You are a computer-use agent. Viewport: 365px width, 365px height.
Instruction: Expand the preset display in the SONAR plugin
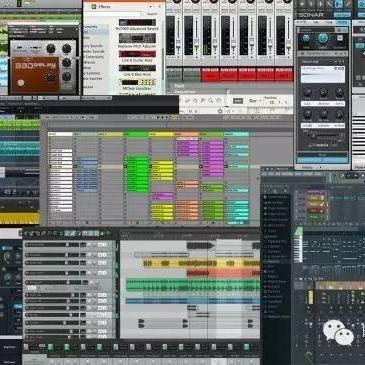(x=323, y=74)
